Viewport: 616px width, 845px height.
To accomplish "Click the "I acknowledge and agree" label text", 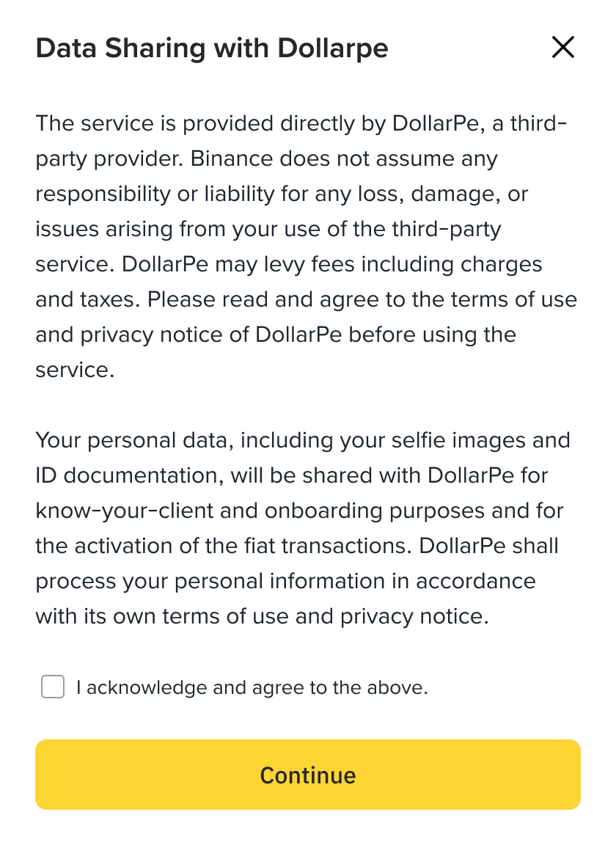I will click(252, 688).
